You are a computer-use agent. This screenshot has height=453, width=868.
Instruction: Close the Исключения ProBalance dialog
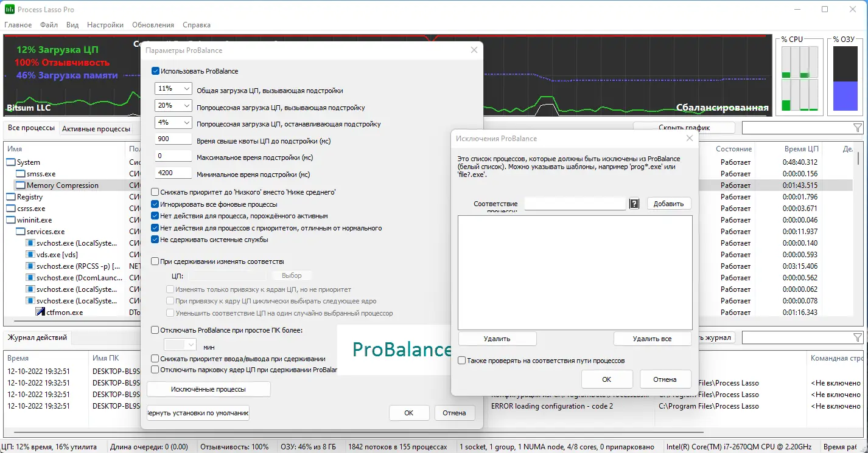(x=690, y=139)
